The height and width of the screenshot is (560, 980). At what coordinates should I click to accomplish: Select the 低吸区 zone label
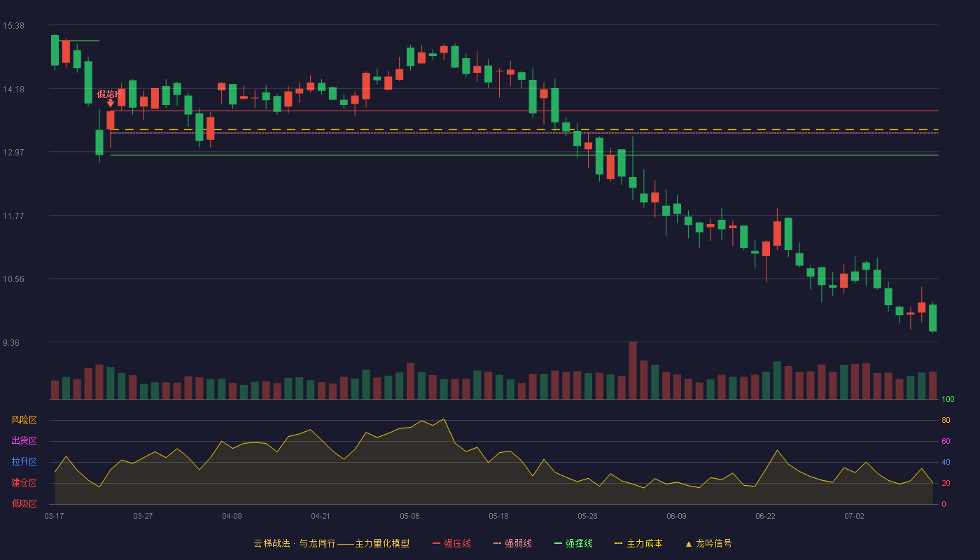point(24,504)
